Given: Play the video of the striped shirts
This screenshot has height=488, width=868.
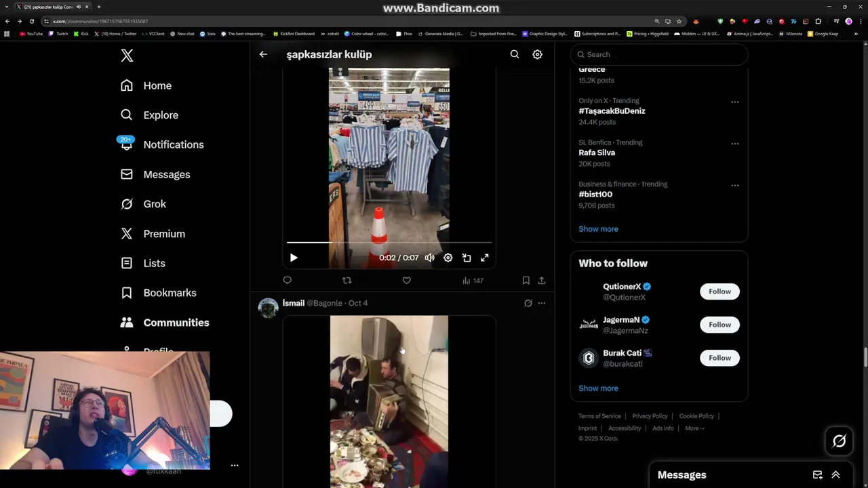Looking at the screenshot, I should point(294,258).
